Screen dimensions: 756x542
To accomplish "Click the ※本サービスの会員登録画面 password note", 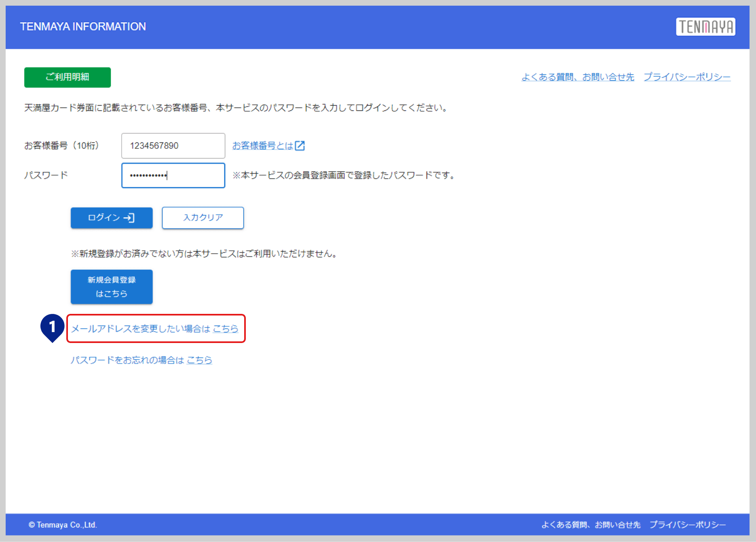I will click(x=344, y=176).
